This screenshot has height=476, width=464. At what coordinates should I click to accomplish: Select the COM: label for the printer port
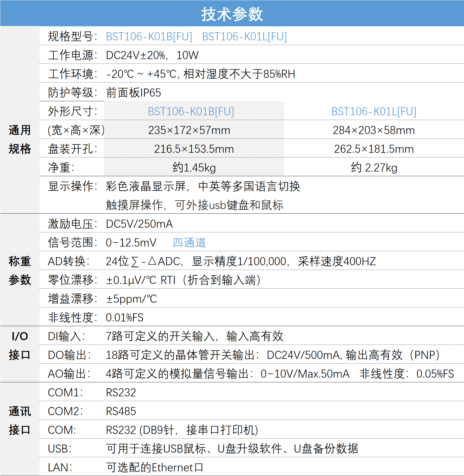click(62, 430)
